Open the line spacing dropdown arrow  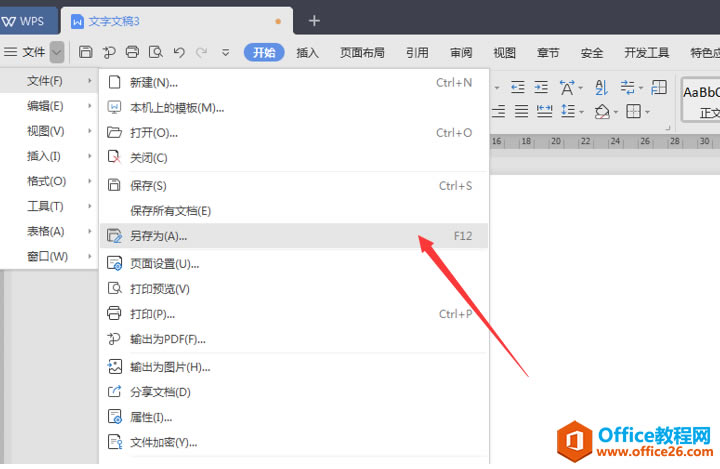click(581, 112)
